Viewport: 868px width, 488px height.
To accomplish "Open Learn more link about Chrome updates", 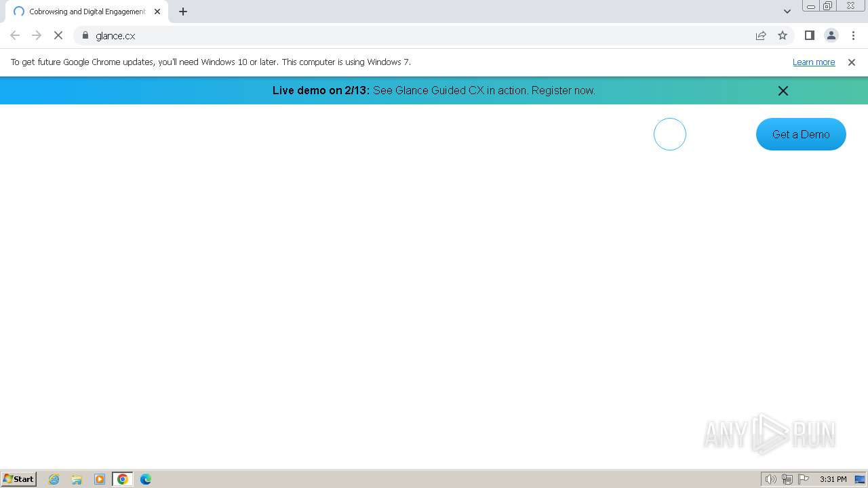I will [814, 62].
